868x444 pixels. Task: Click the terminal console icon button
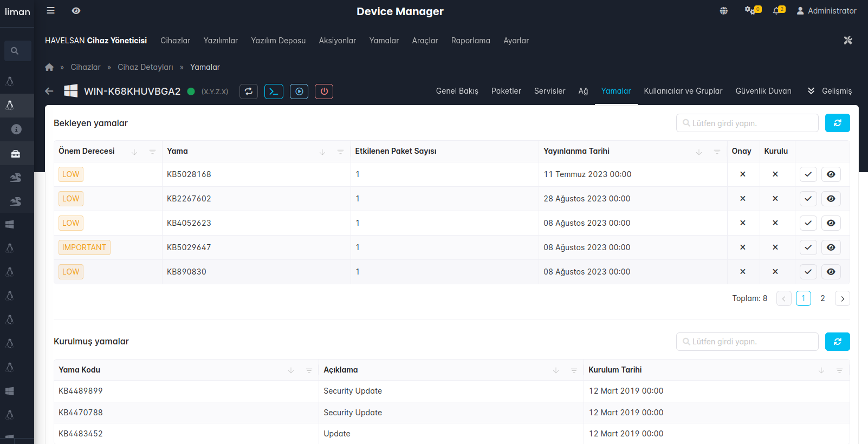click(274, 92)
